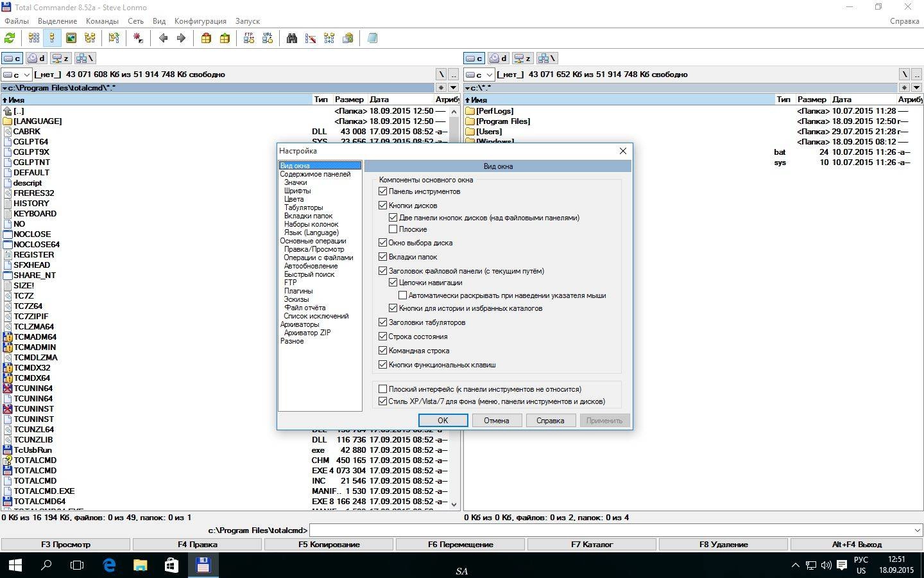Show hidden tray icons chevron

(x=795, y=566)
